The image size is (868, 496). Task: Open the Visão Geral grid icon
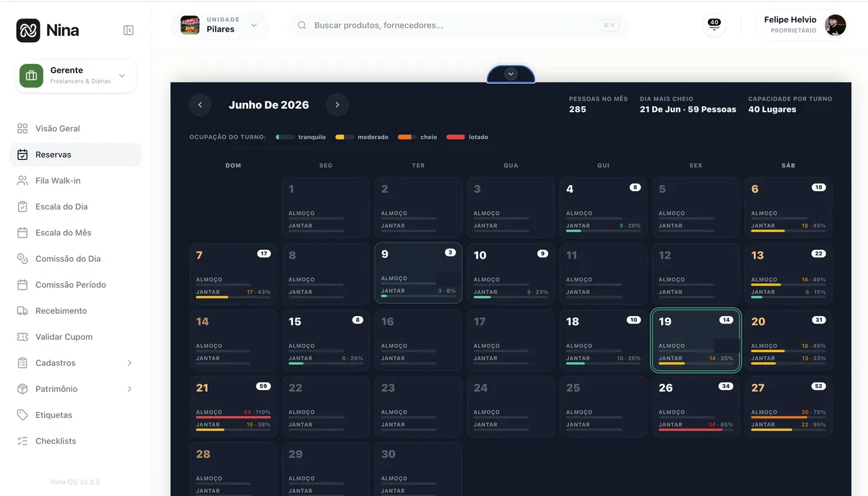[x=22, y=128]
